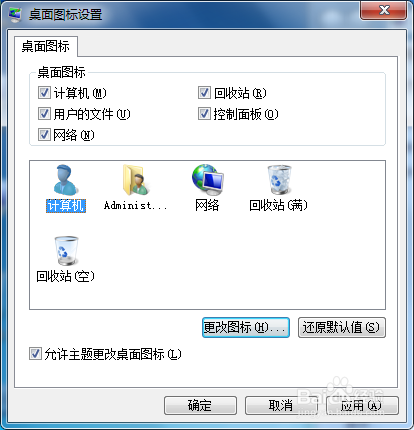
Task: Toggle the 网络(N) checkbox
Action: [44, 135]
